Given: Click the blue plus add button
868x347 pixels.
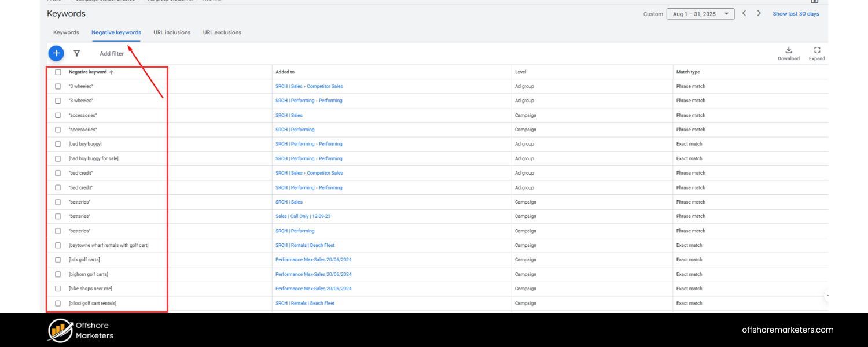Looking at the screenshot, I should pyautogui.click(x=56, y=53).
